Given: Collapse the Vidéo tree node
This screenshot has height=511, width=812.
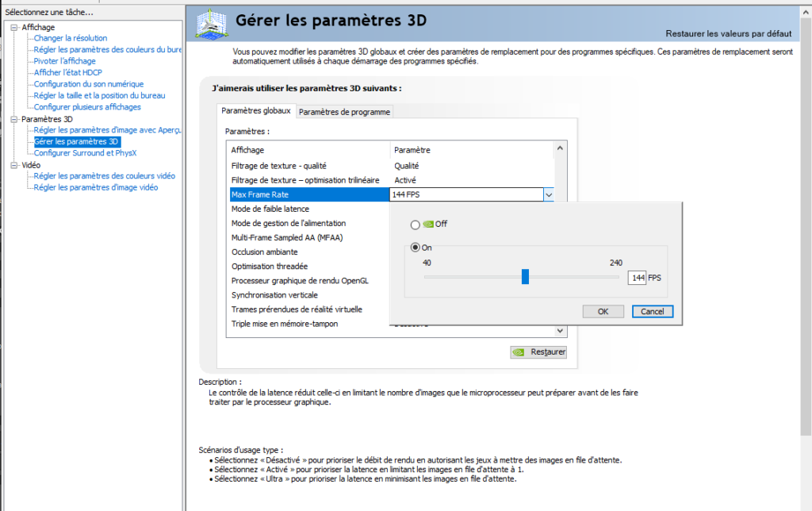Looking at the screenshot, I should 13,165.
